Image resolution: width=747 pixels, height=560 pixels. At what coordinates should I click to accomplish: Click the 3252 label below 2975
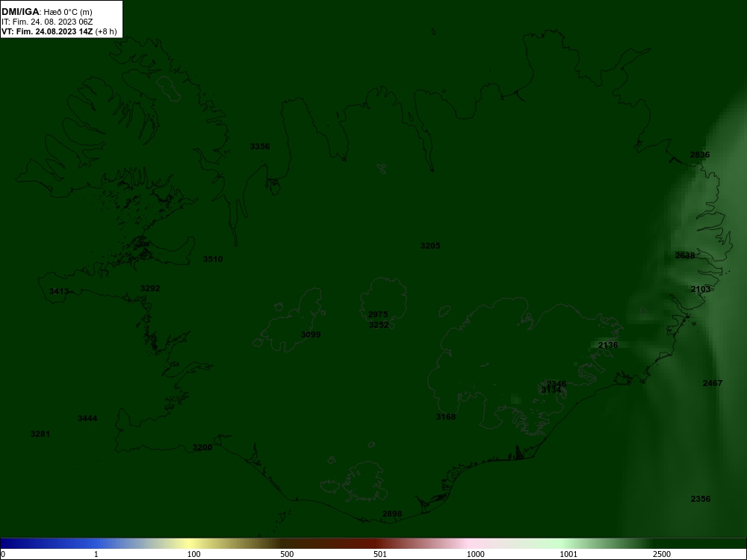click(379, 325)
